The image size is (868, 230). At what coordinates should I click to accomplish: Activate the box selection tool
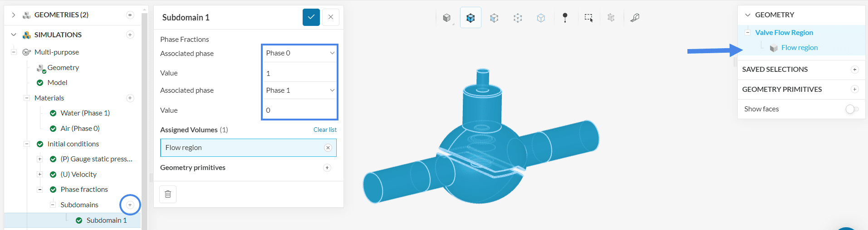coord(588,18)
